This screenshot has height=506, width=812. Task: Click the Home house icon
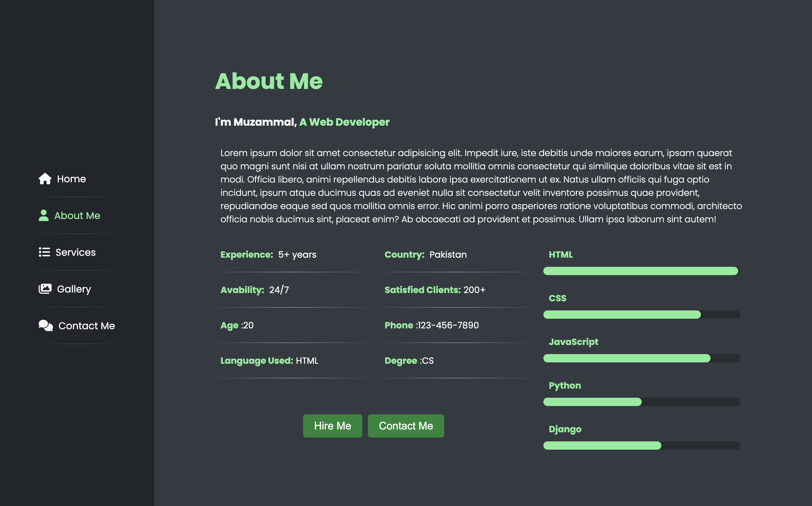[x=45, y=179]
